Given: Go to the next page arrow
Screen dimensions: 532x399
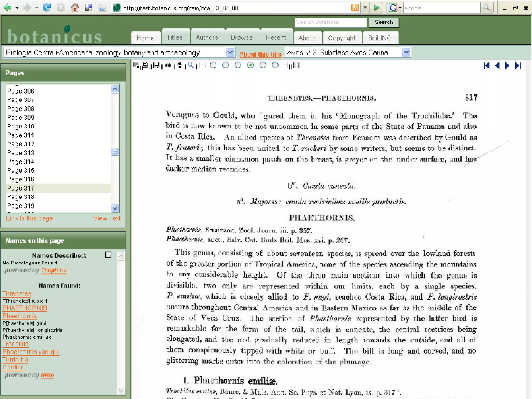Looking at the screenshot, I should 507,66.
